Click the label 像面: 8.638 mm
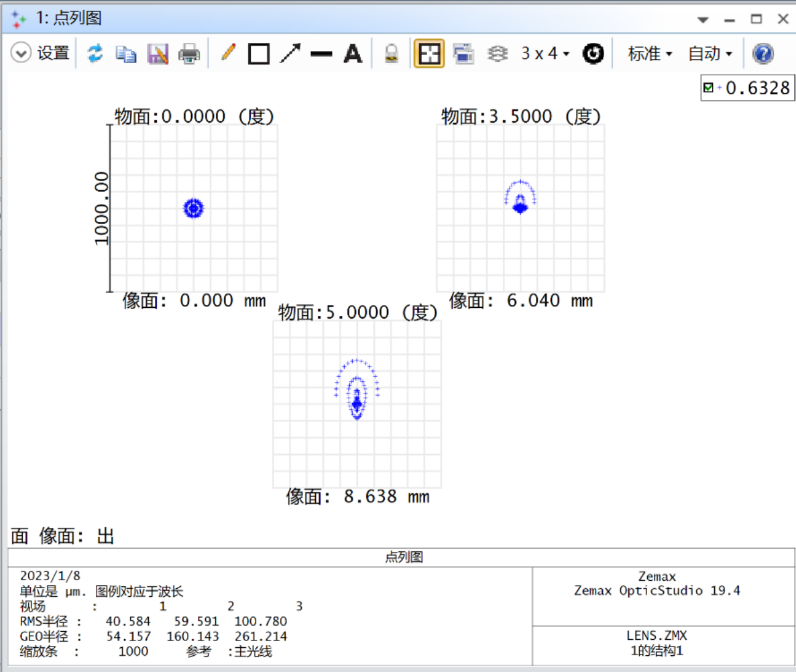This screenshot has width=796, height=672. click(x=357, y=496)
